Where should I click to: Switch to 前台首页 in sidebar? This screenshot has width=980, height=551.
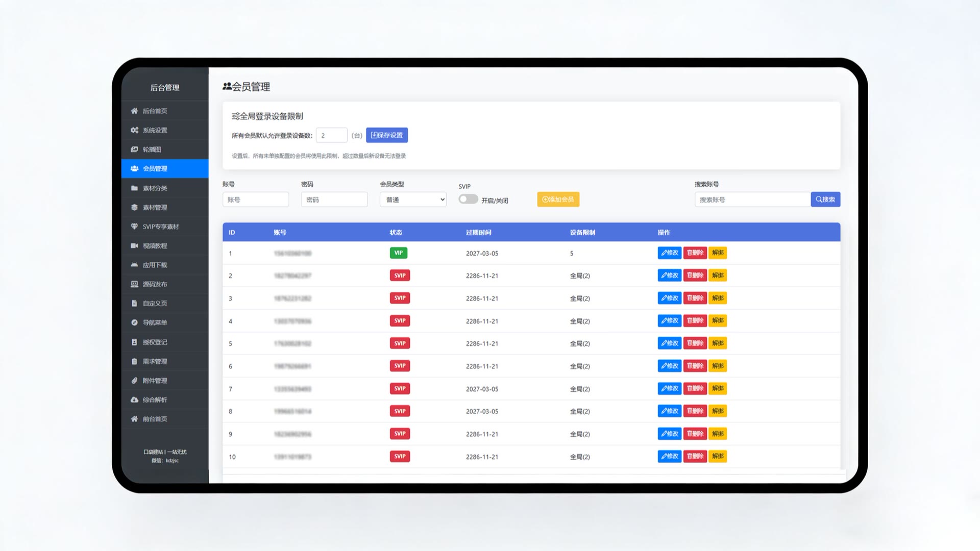click(x=134, y=419)
